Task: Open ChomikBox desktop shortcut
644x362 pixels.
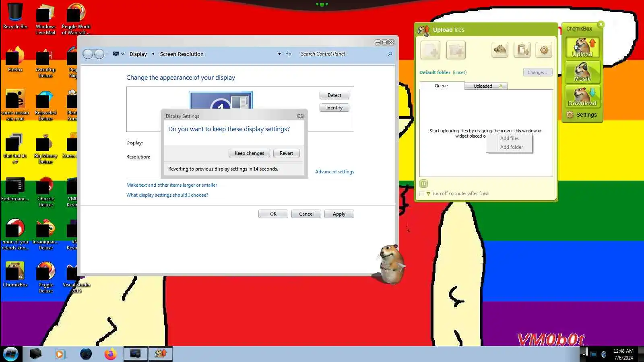Action: [15, 275]
